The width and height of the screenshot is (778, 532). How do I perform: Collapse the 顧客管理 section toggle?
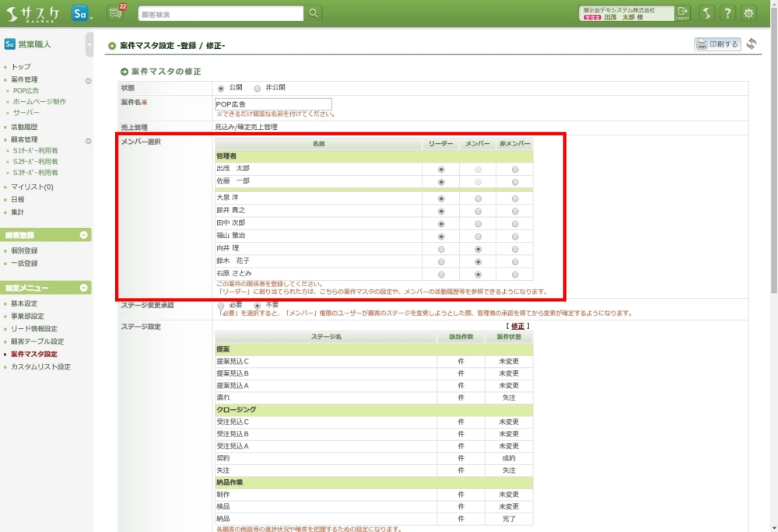point(89,141)
